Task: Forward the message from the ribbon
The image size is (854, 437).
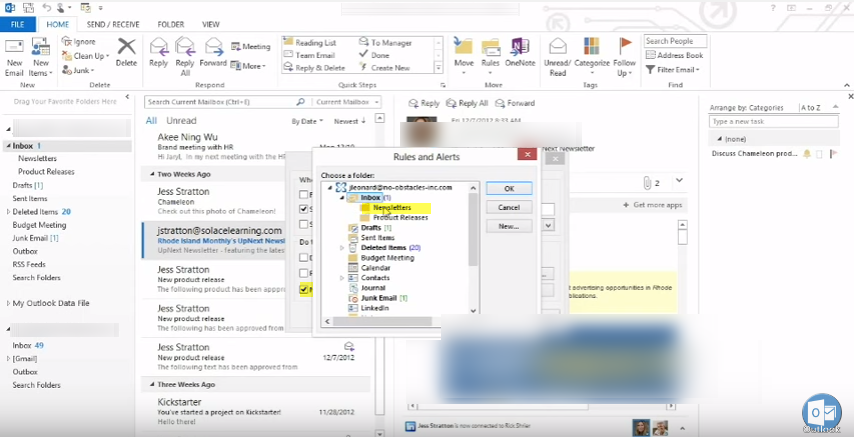Action: tap(213, 53)
